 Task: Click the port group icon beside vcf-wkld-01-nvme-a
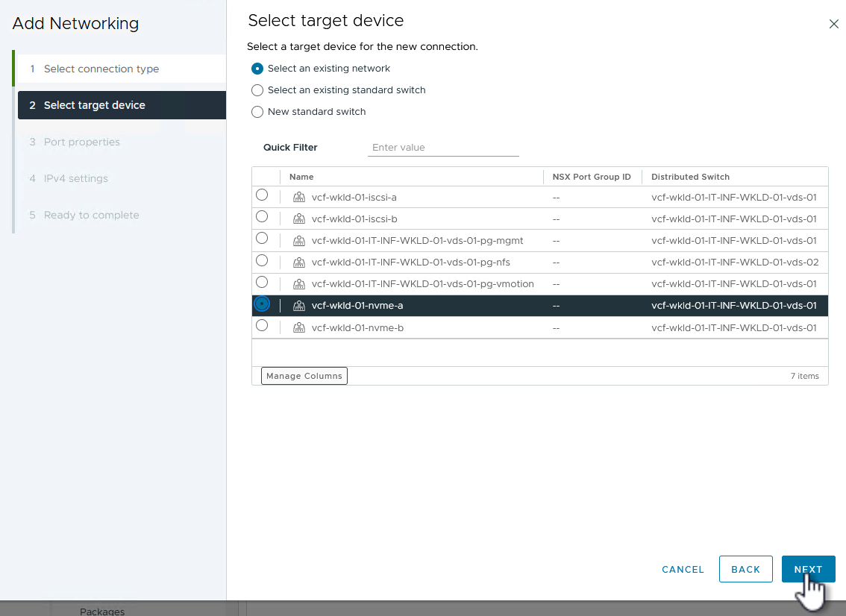(x=299, y=306)
